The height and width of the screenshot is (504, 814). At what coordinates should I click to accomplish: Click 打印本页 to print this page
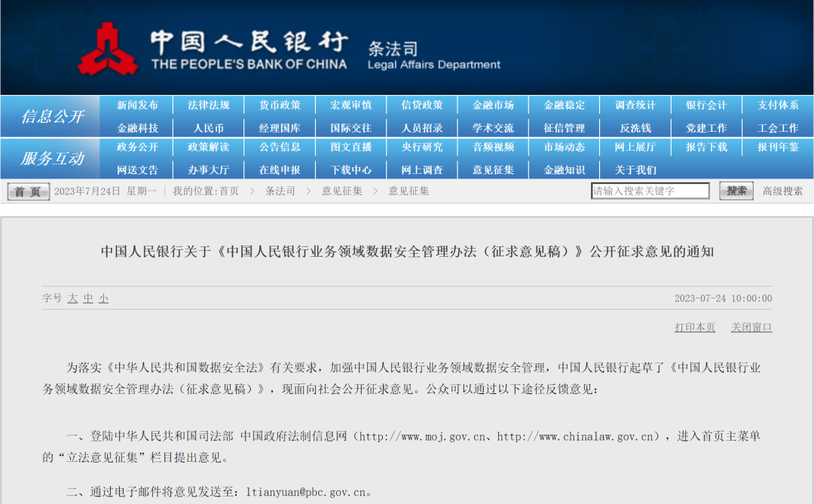(694, 327)
